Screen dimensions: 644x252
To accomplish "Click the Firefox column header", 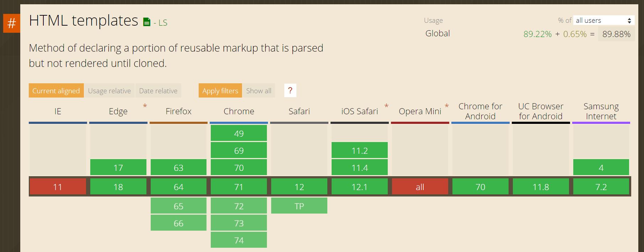I will point(178,111).
